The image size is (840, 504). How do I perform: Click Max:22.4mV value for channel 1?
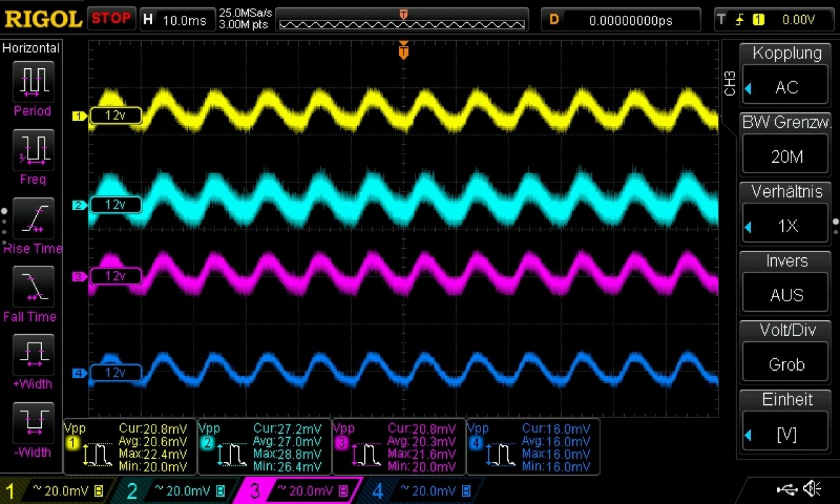point(153,453)
